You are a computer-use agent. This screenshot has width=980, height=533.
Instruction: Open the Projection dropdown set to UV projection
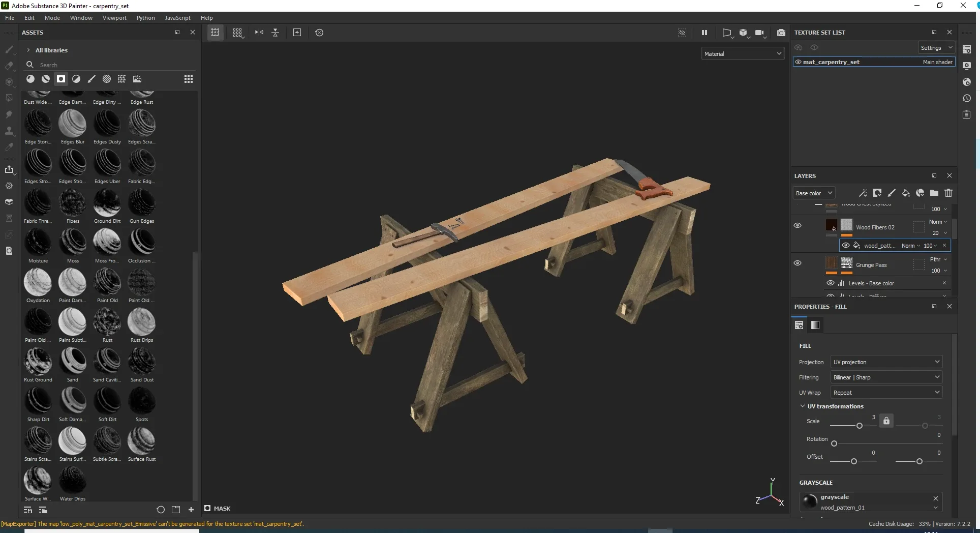(886, 362)
